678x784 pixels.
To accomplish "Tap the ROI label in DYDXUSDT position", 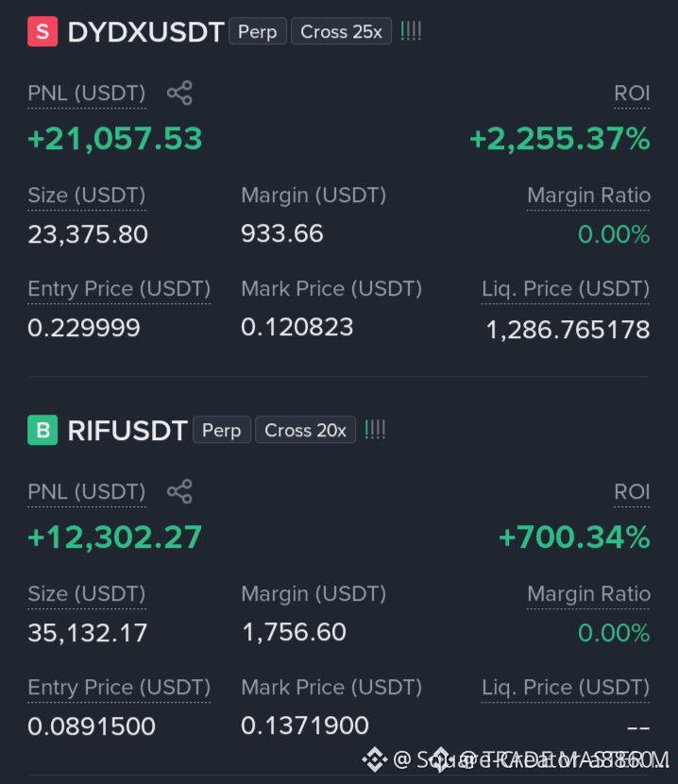I will click(632, 94).
